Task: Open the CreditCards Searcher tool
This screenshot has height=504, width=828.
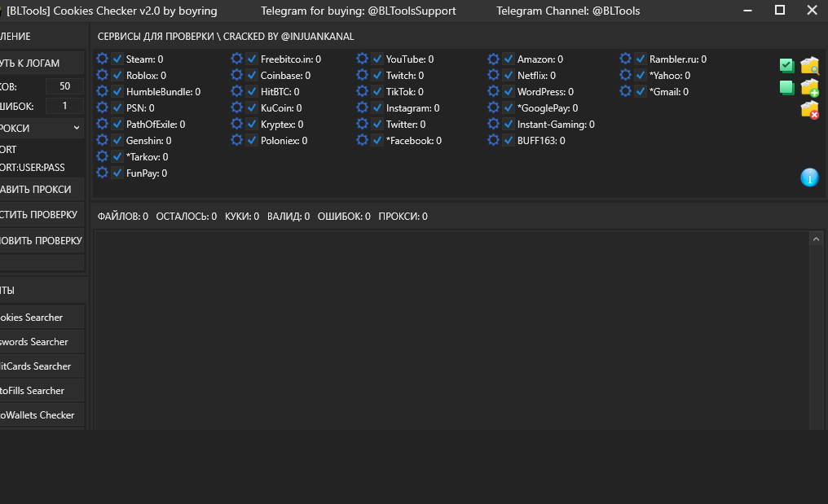Action: (x=42, y=366)
